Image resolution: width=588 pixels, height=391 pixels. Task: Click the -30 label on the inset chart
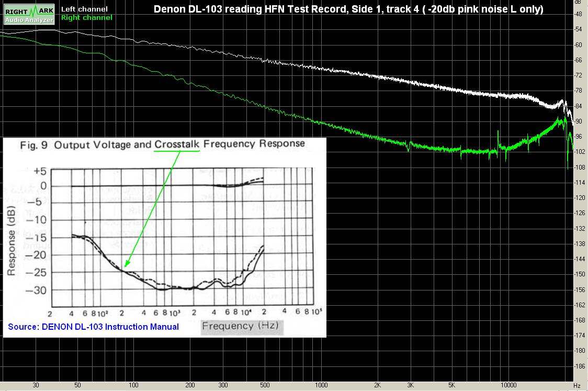tap(36, 290)
